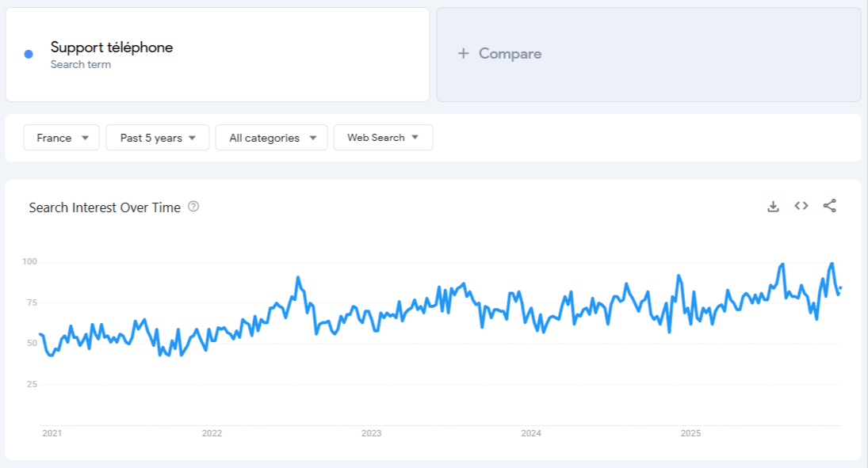Image resolution: width=868 pixels, height=468 pixels.
Task: Open the All categories dropdown
Action: pos(271,137)
